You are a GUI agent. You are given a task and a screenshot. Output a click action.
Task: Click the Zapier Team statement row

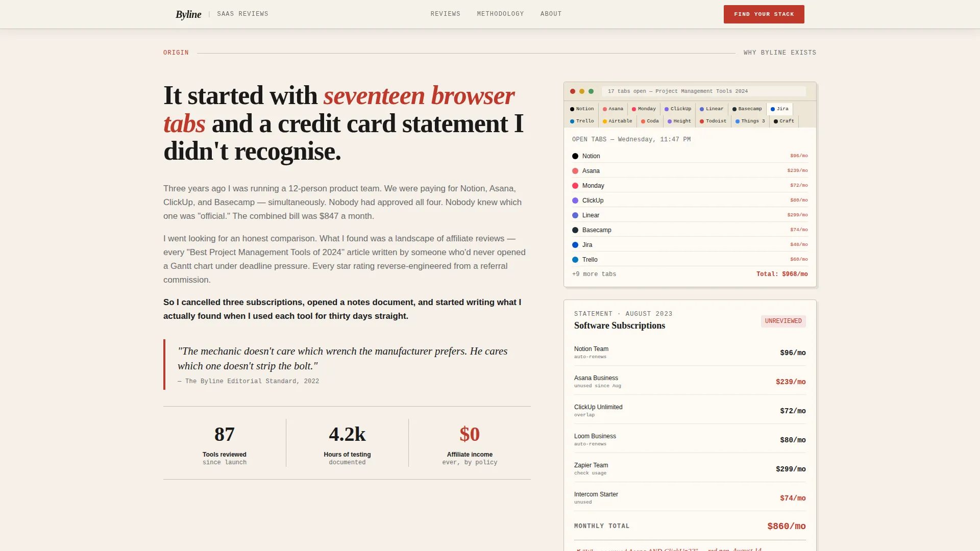[690, 469]
